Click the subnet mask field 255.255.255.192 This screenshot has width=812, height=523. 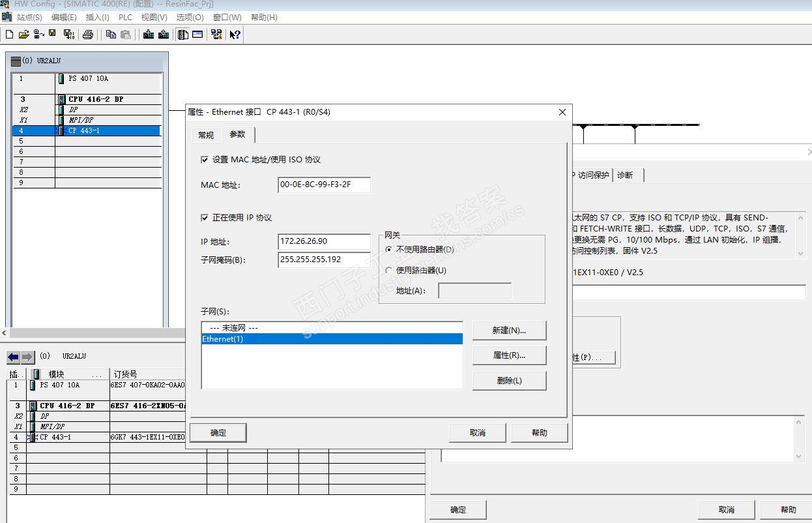(324, 260)
